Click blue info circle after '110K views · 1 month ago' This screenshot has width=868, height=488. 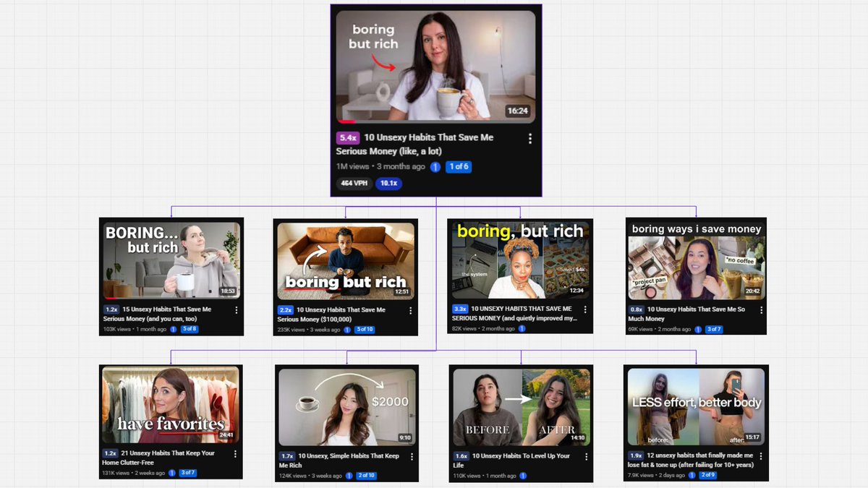tap(522, 476)
